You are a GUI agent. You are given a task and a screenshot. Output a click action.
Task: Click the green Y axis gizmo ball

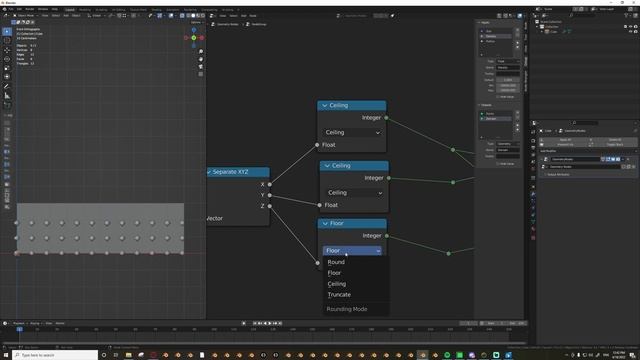point(194,38)
